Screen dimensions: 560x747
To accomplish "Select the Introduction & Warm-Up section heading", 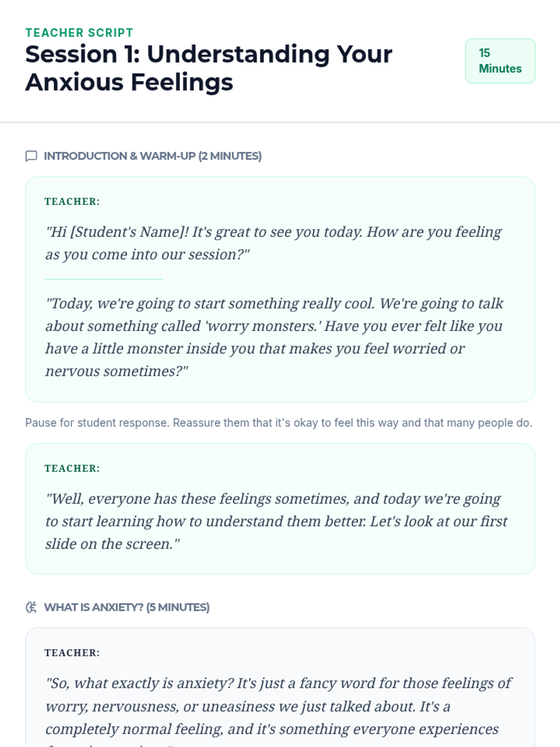I will tap(153, 156).
